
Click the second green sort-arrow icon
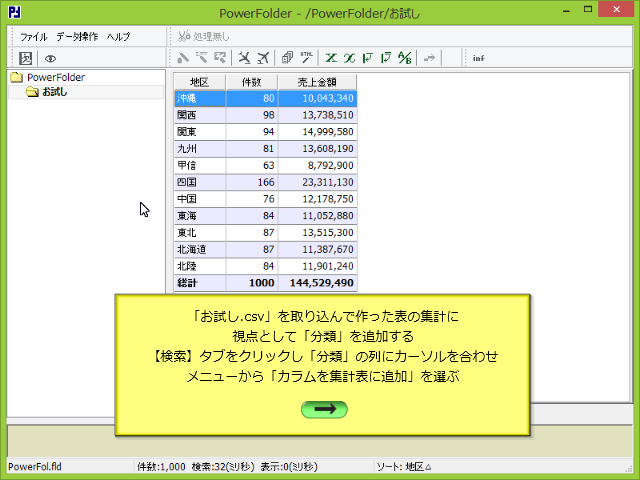[386, 58]
